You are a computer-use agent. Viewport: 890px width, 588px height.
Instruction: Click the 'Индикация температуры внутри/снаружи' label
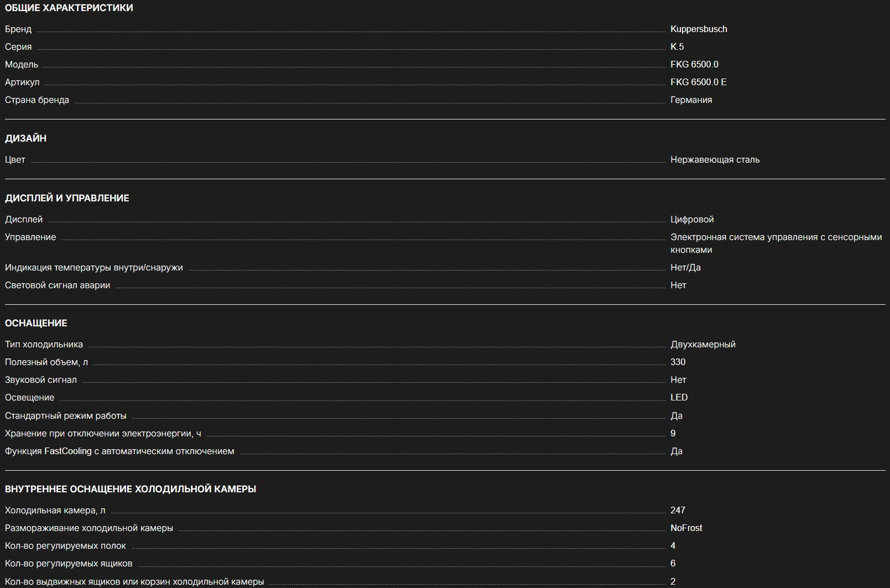(94, 267)
